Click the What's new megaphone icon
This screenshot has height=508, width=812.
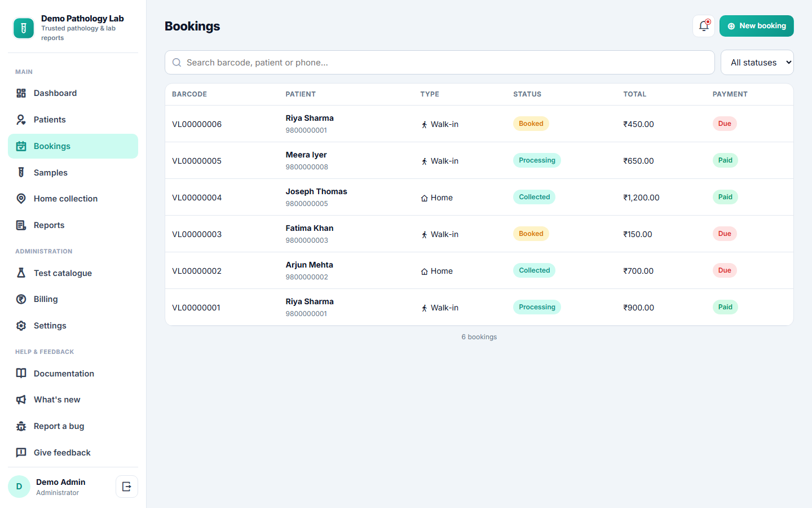click(x=21, y=400)
